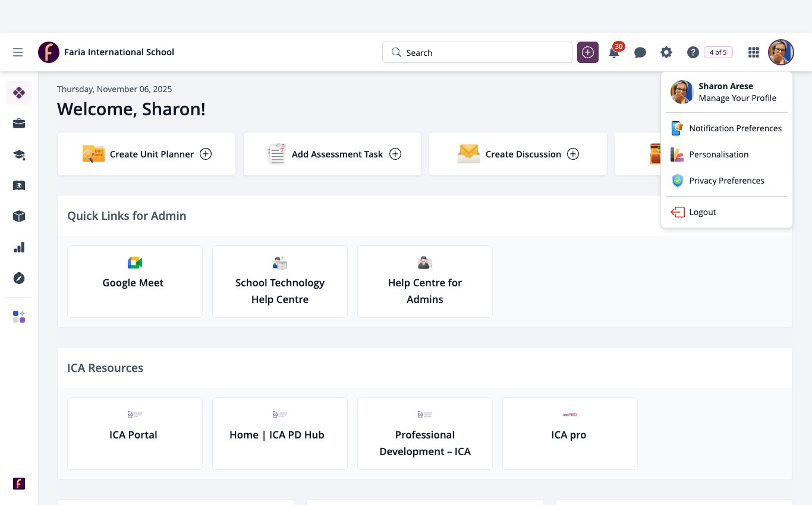
Task: Open the settings gear icon
Action: coord(666,52)
